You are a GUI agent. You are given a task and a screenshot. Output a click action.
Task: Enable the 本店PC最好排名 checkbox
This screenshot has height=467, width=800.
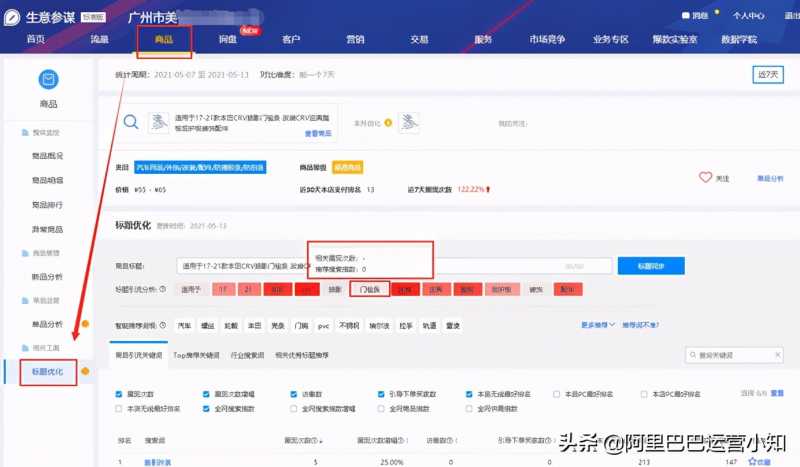[x=557, y=394]
